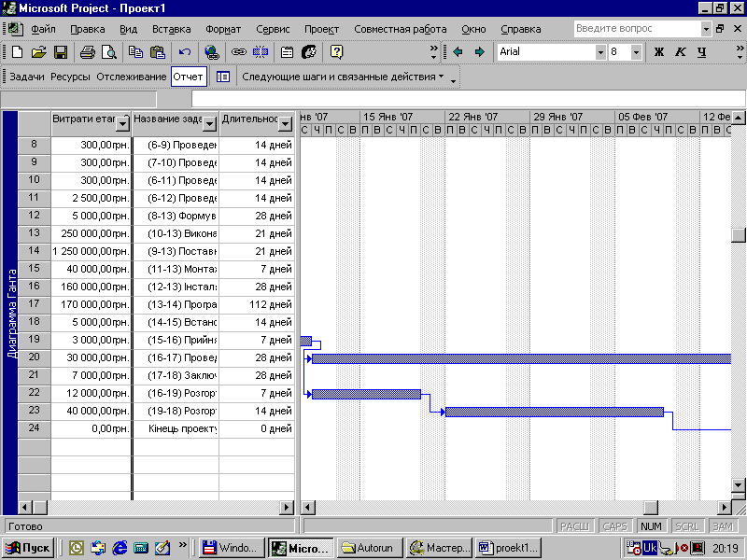The width and height of the screenshot is (747, 560).
Task: Toggle underline formatting (Ч)
Action: [x=702, y=52]
